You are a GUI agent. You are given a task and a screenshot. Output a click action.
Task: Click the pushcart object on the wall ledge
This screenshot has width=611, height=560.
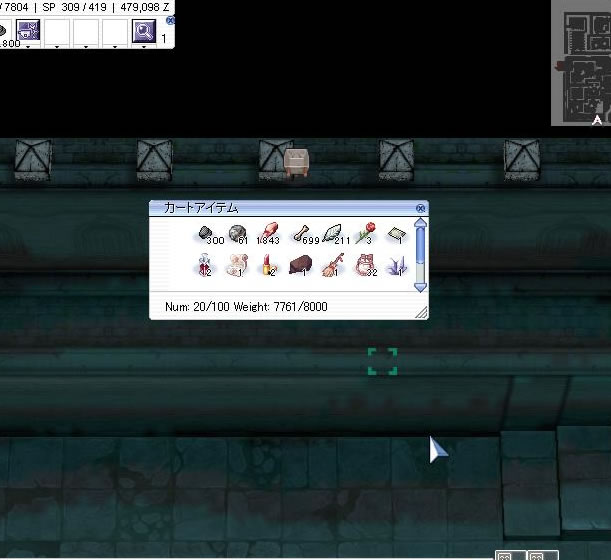[x=297, y=162]
